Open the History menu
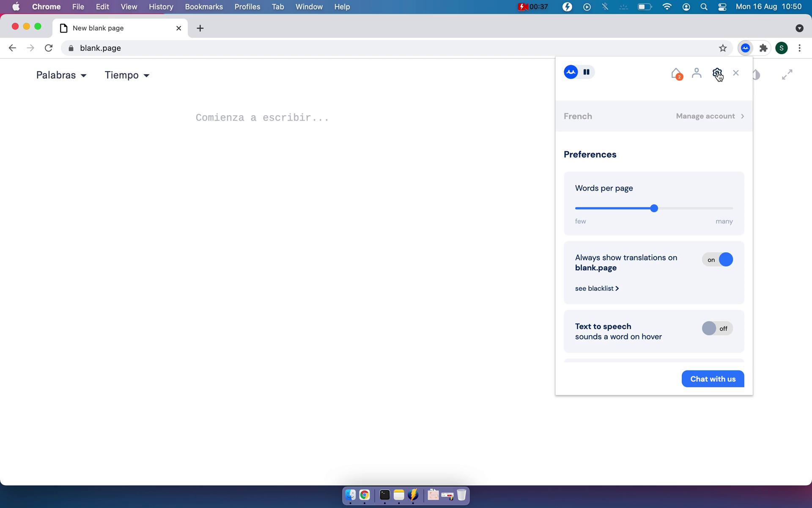 coord(161,7)
